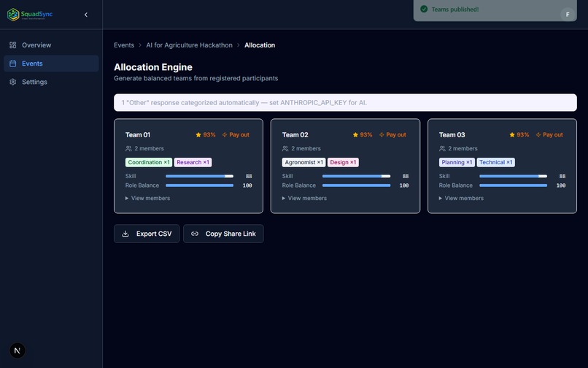Viewport: 588px width, 368px height.
Task: Go to Events in the sidebar
Action: pyautogui.click(x=51, y=64)
